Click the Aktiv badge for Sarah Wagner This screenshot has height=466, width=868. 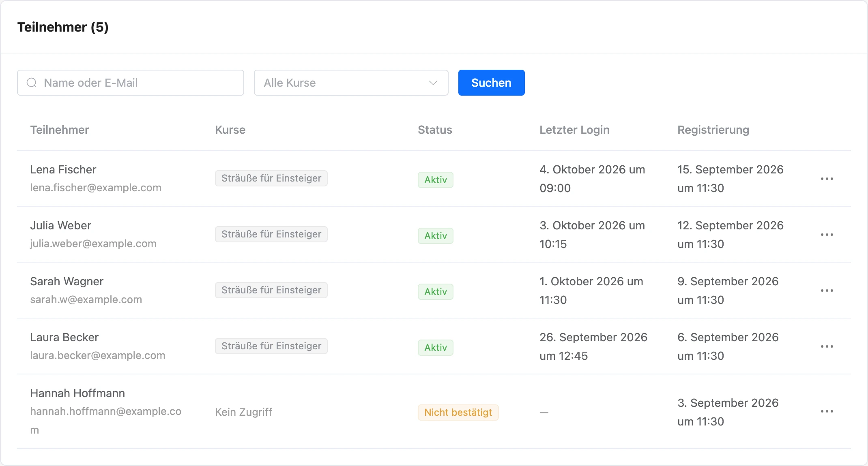tap(436, 292)
